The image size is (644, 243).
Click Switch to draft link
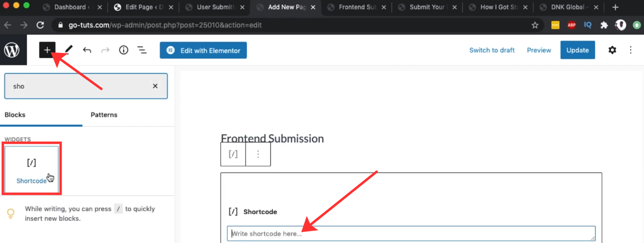[492, 50]
